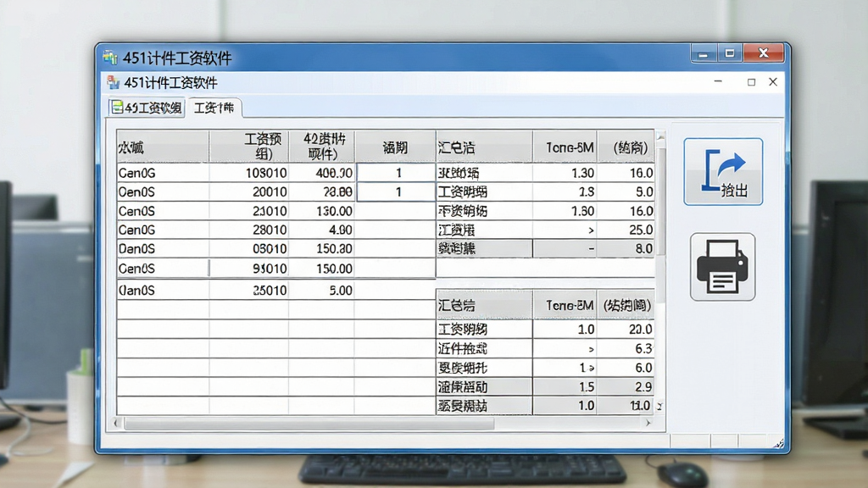Click the lower summary table's Tone-5M column header
868x488 pixels.
tap(565, 305)
